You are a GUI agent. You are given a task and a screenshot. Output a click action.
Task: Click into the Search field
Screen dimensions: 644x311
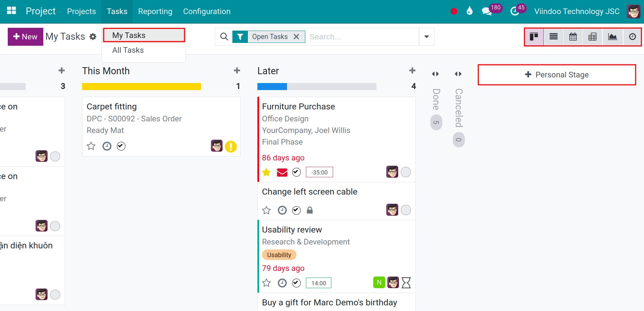[x=362, y=37]
